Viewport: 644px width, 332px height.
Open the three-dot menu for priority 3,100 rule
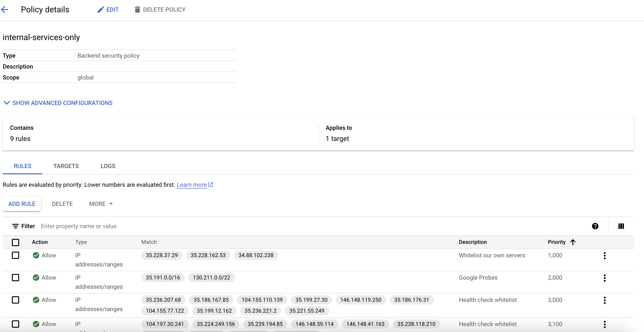click(605, 324)
